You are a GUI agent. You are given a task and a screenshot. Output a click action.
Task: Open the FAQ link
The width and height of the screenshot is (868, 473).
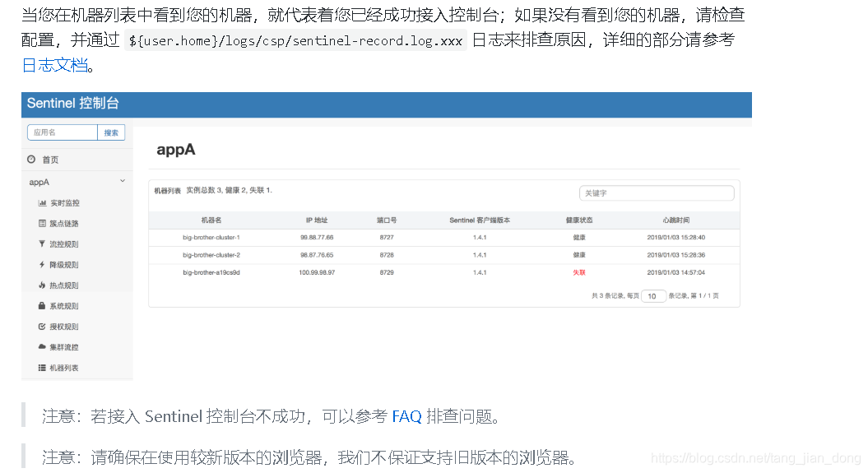click(x=406, y=416)
